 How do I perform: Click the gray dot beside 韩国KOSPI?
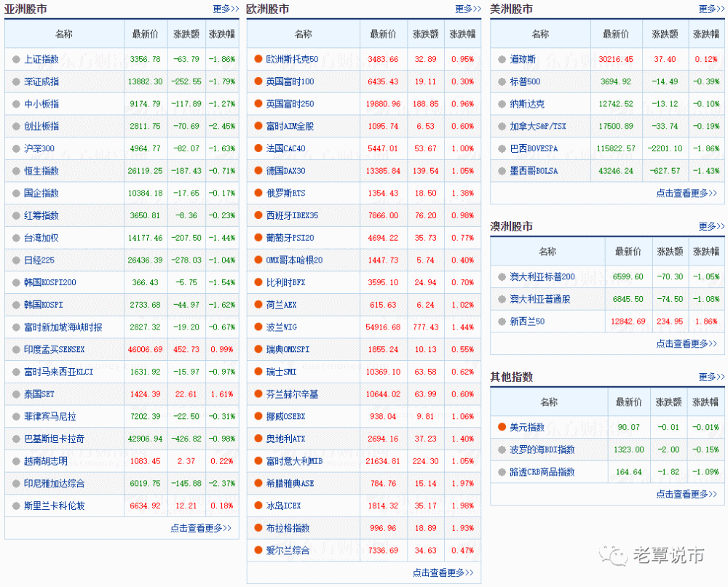16,305
